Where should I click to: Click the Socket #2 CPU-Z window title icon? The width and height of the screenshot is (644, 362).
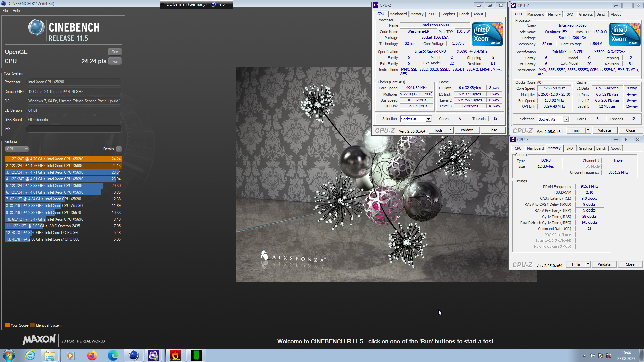coord(513,5)
